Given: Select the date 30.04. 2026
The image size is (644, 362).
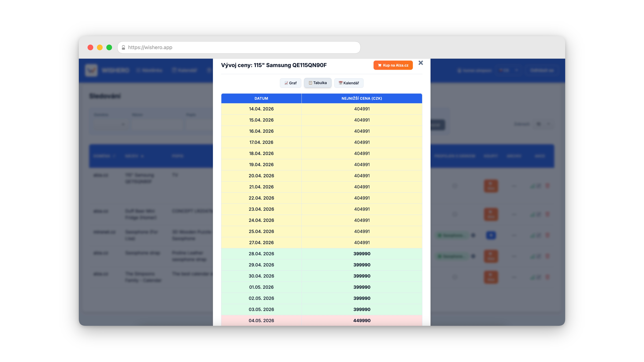Looking at the screenshot, I should 261,276.
